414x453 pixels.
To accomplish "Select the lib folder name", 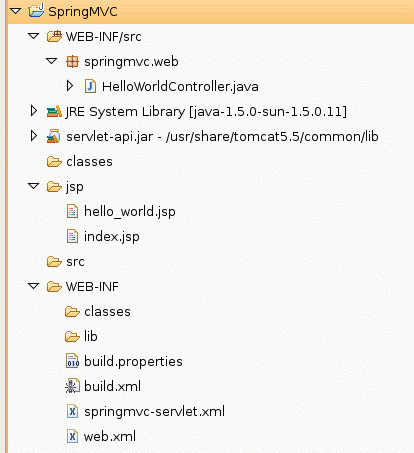I will click(x=91, y=336).
